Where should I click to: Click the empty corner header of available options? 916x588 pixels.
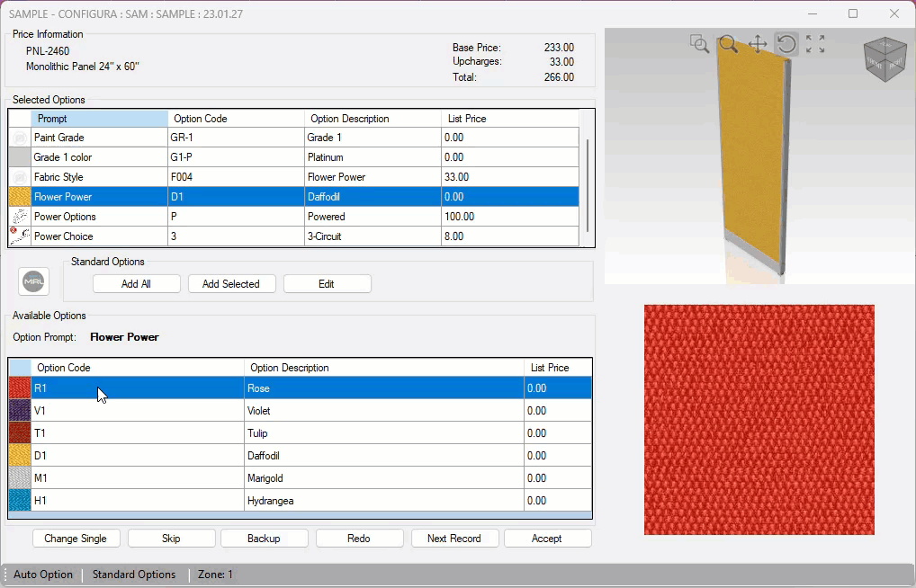pyautogui.click(x=20, y=368)
